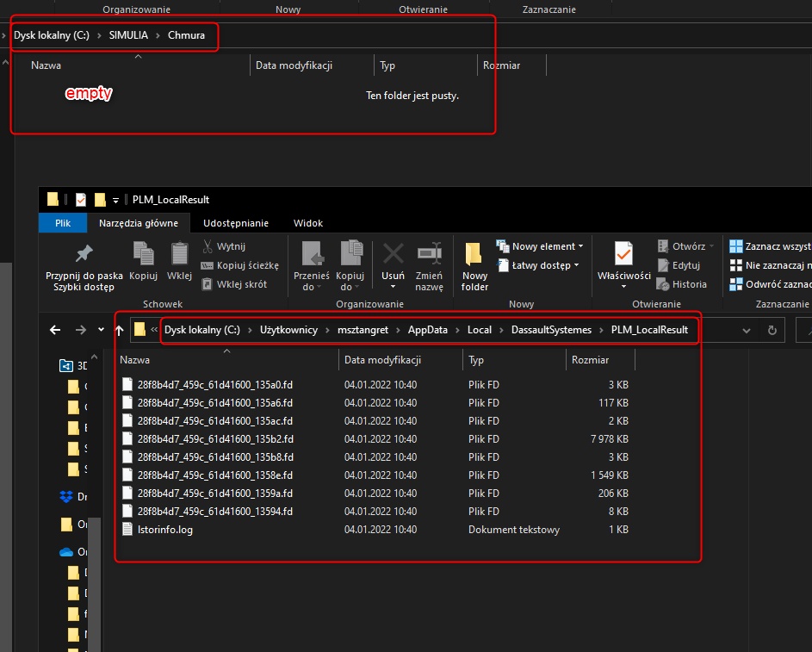Click the Zmień nazwę rename icon
The height and width of the screenshot is (652, 812).
click(x=430, y=253)
